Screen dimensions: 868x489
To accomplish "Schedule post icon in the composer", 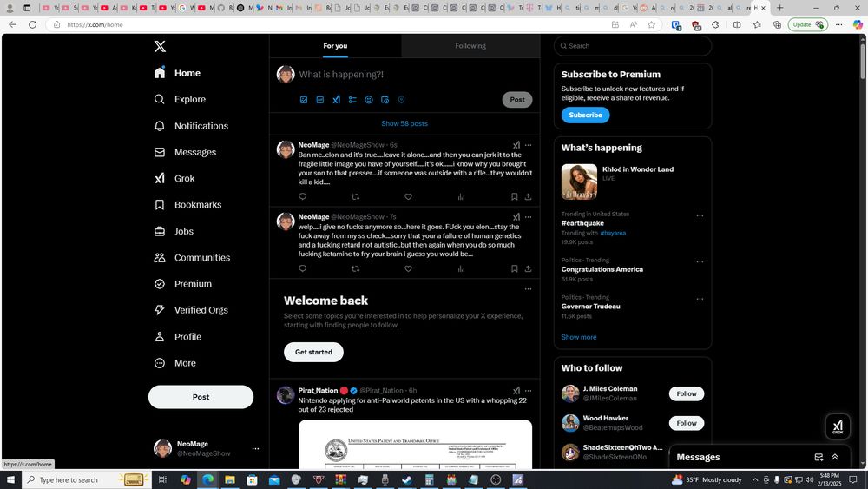I will point(385,100).
